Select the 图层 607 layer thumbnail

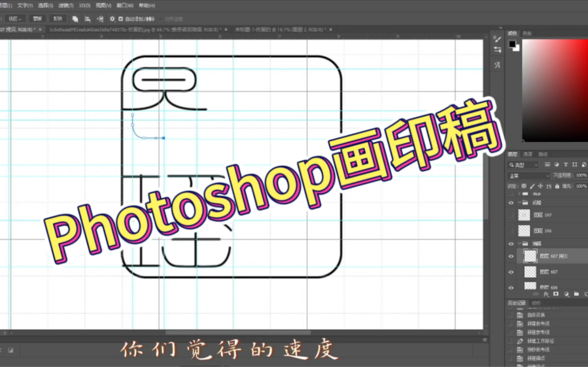pos(530,272)
